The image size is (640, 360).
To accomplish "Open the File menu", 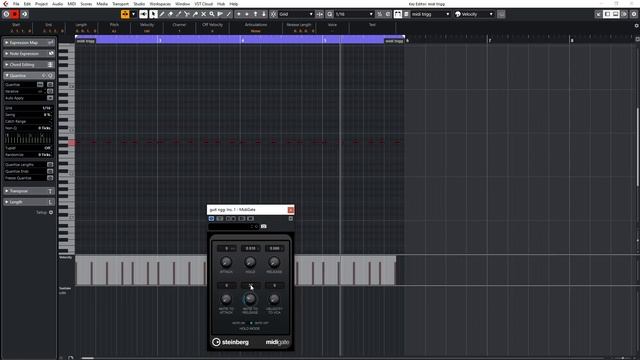I will coord(16,4).
